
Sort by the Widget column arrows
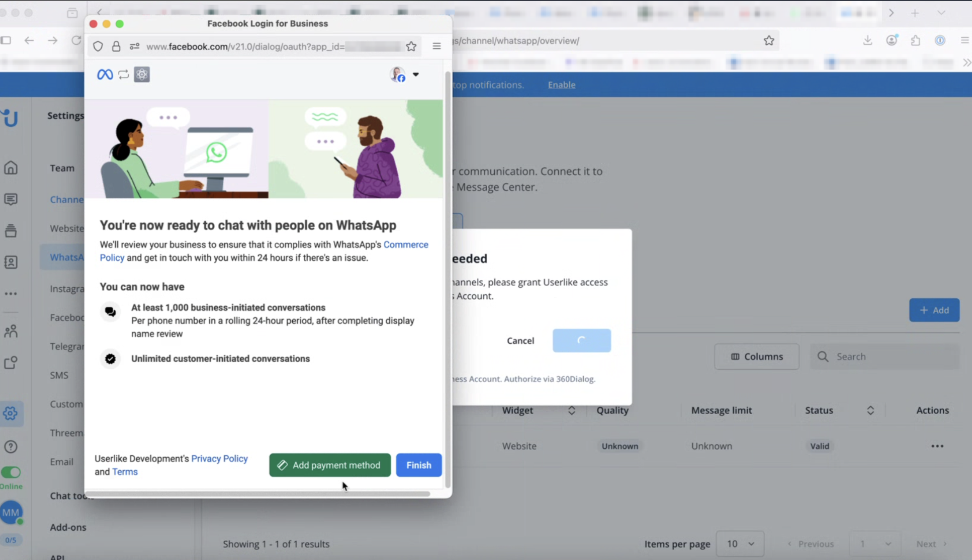[x=572, y=410]
